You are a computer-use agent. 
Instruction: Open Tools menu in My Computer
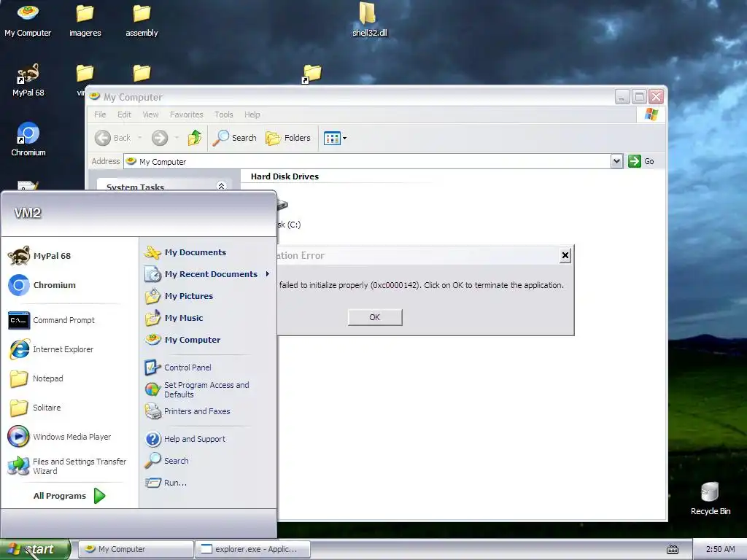pyautogui.click(x=223, y=114)
